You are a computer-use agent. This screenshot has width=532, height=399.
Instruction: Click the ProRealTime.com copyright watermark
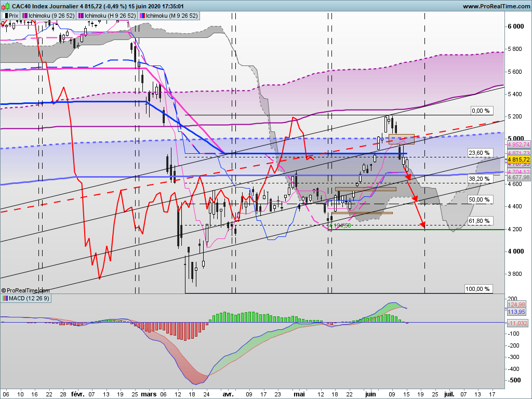coord(25,290)
